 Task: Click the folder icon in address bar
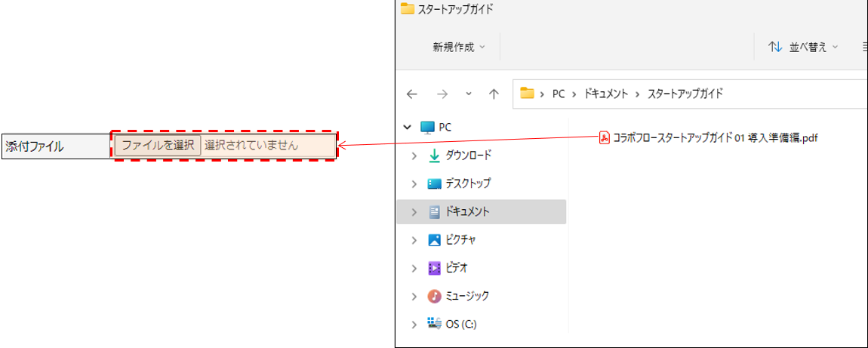(527, 94)
